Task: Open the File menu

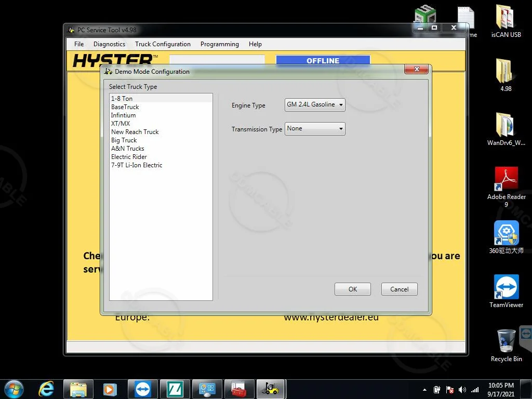Action: point(79,44)
